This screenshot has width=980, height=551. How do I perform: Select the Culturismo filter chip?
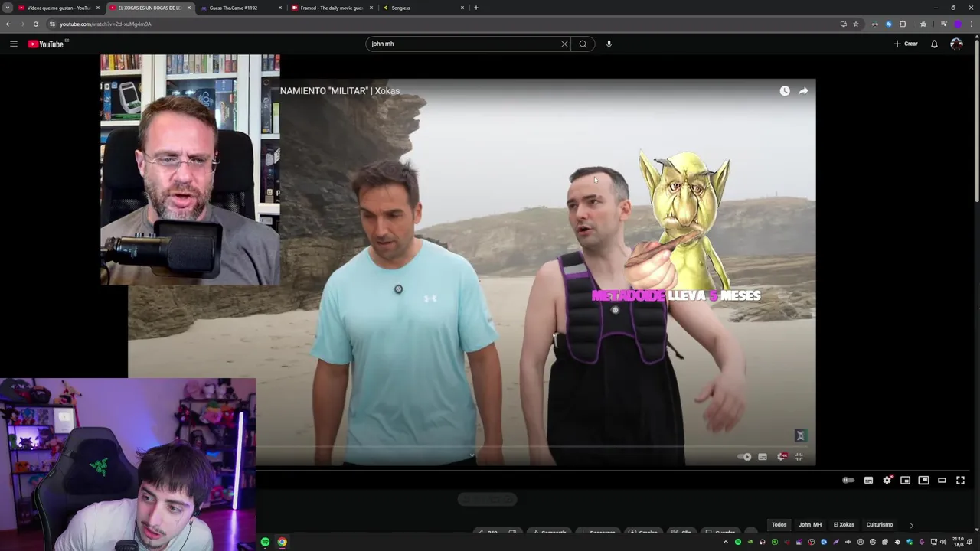(880, 525)
